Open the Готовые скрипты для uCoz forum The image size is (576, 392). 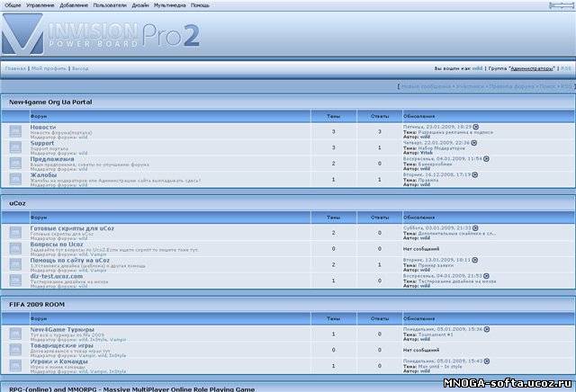(72, 228)
